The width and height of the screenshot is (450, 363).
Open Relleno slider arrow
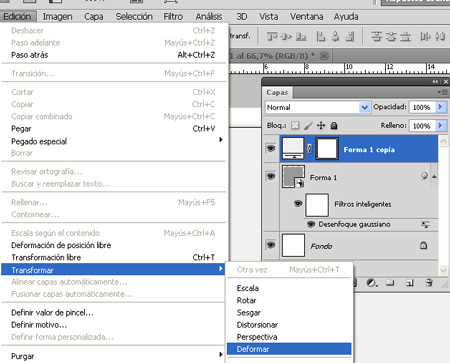pyautogui.click(x=440, y=126)
